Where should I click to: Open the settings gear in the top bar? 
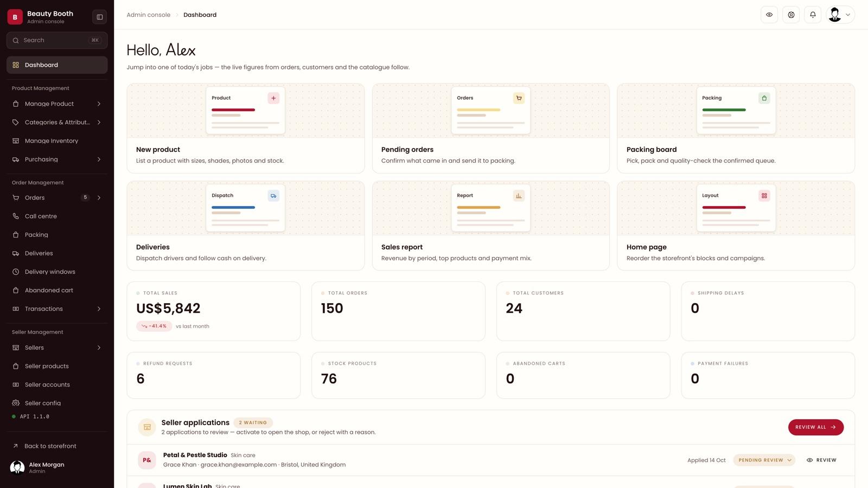[791, 15]
